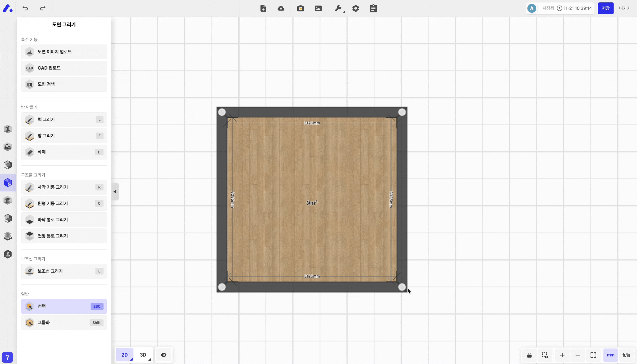Screen dimensions: 637x364
Task: Click the blue 저장 button
Action: click(605, 8)
